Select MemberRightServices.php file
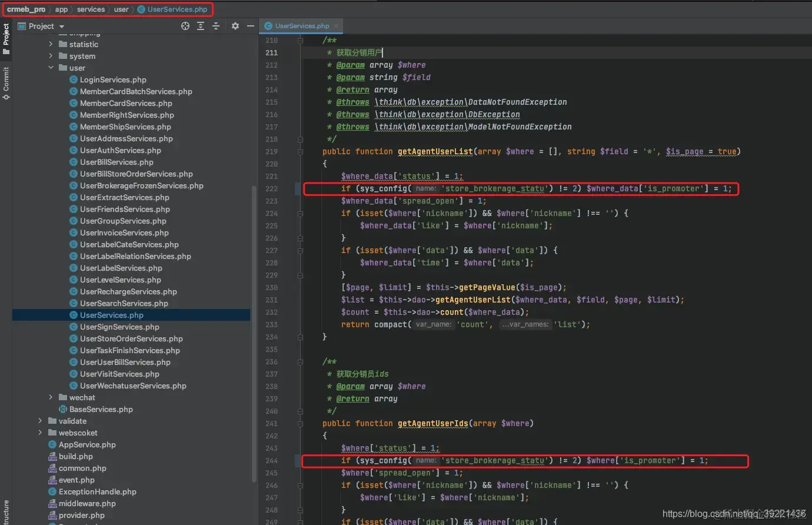Image resolution: width=812 pixels, height=525 pixels. pyautogui.click(x=127, y=115)
